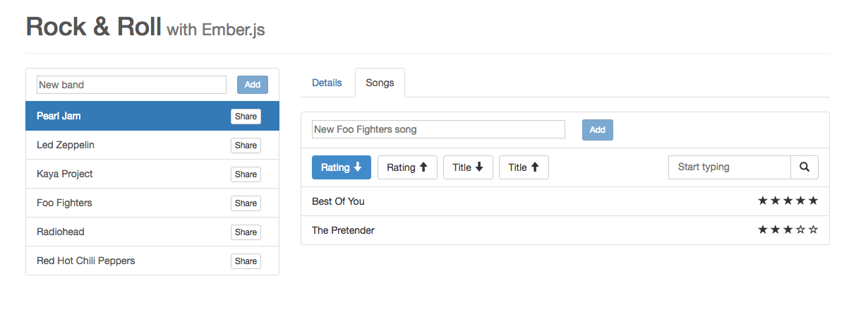Switch to the Details tab
The width and height of the screenshot is (868, 315).
tap(327, 83)
